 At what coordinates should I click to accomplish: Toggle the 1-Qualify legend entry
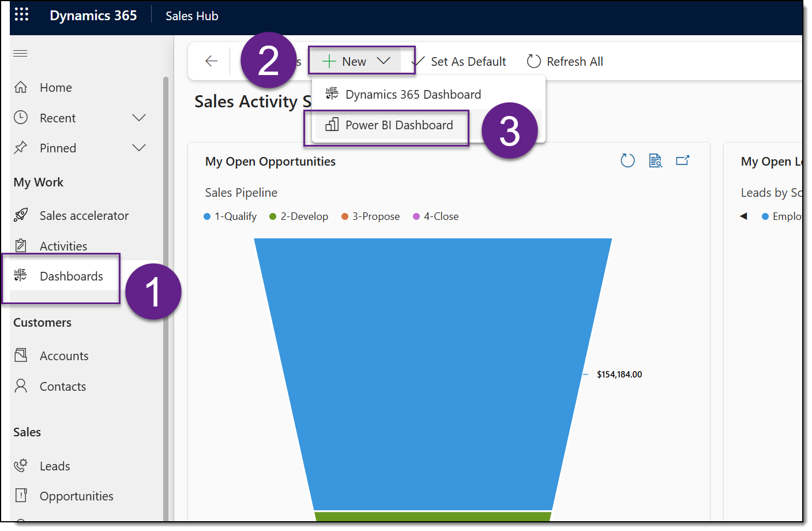point(230,216)
